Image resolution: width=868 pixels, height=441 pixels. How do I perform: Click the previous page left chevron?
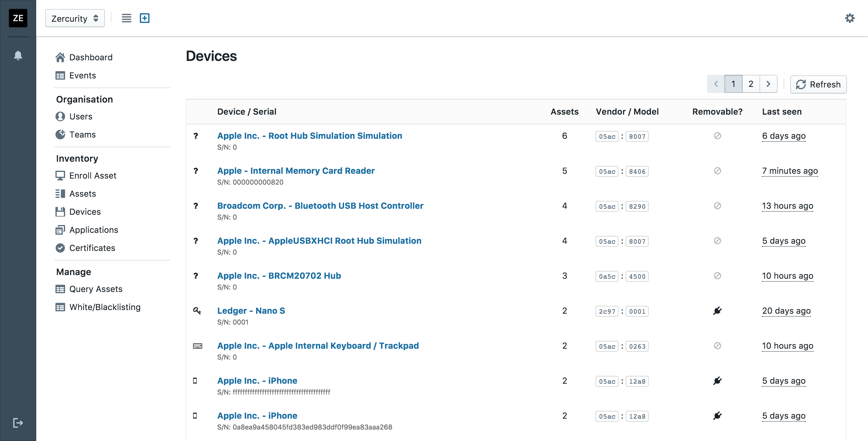(716, 84)
